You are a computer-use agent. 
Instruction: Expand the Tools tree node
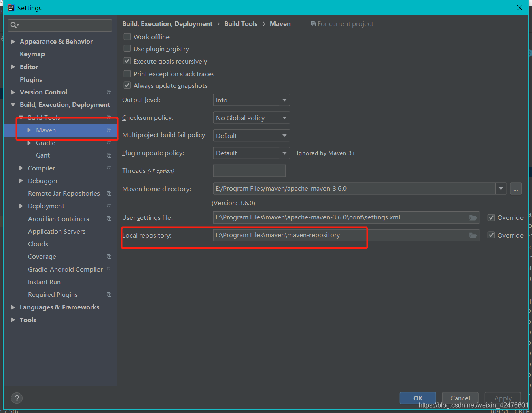13,320
